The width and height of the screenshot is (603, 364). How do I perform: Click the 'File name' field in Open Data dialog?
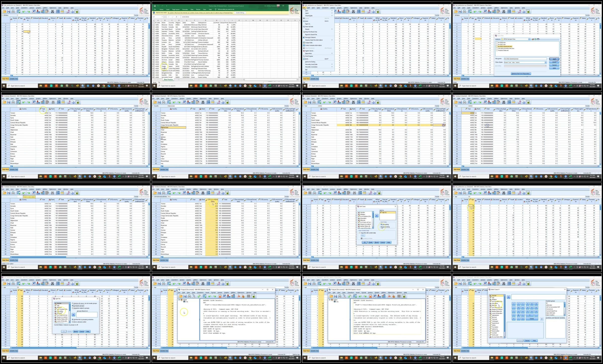pos(525,59)
